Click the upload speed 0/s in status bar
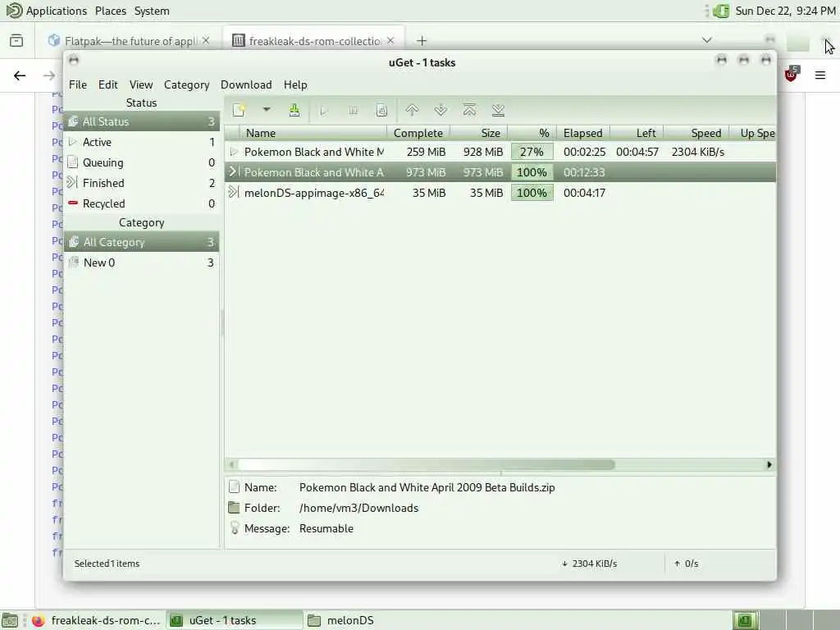Image resolution: width=840 pixels, height=630 pixels. tap(687, 564)
